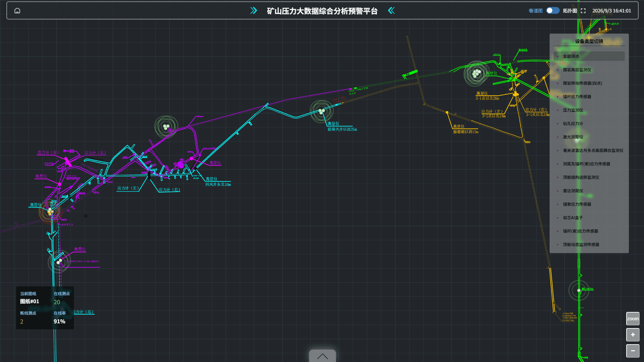Filter by 雷达测距仪

589,191
